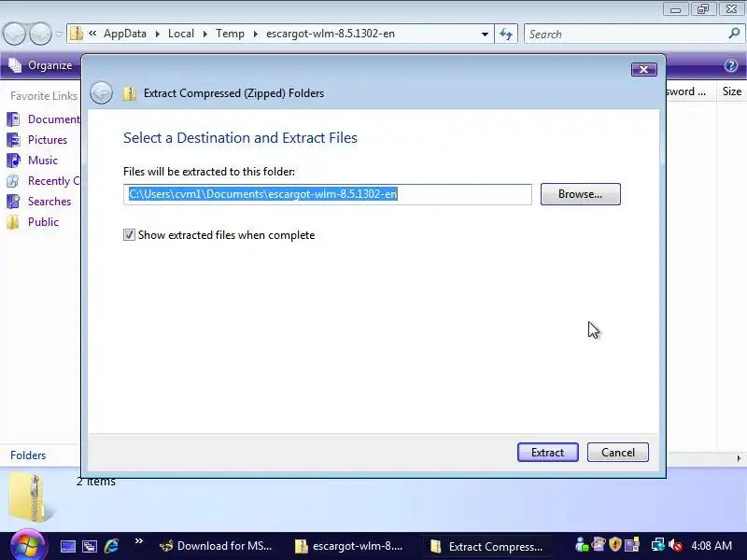
Task: Click the Pictures folder icon
Action: click(x=13, y=139)
